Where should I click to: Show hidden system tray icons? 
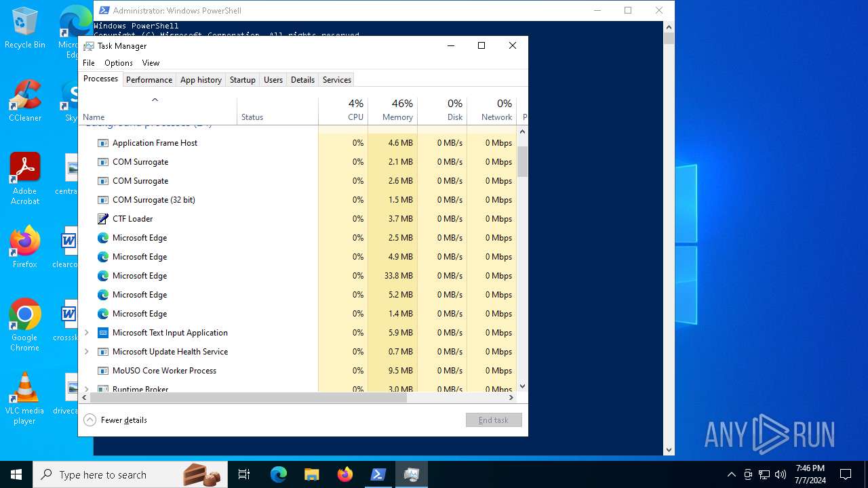(731, 474)
